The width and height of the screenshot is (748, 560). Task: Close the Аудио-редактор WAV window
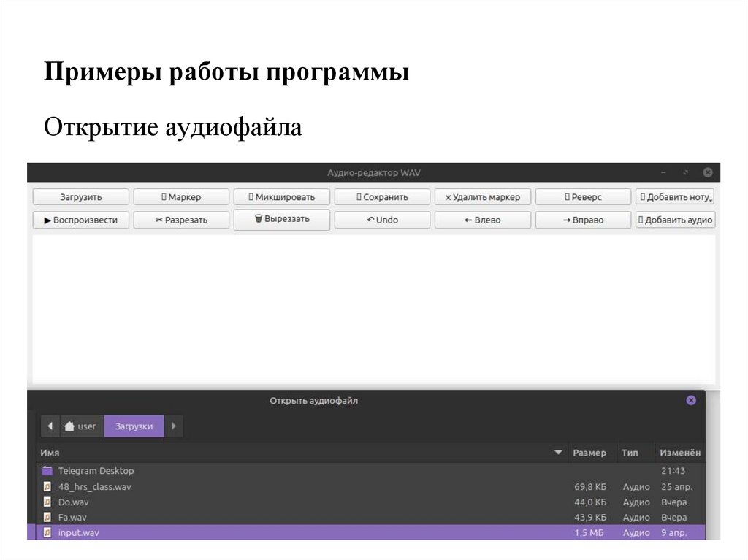click(x=708, y=172)
